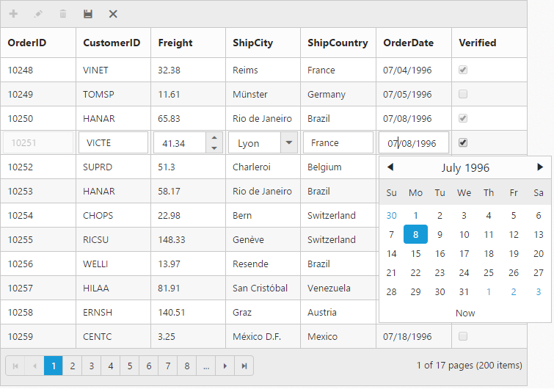Open pager page 2
The height and width of the screenshot is (392, 554).
[73, 366]
